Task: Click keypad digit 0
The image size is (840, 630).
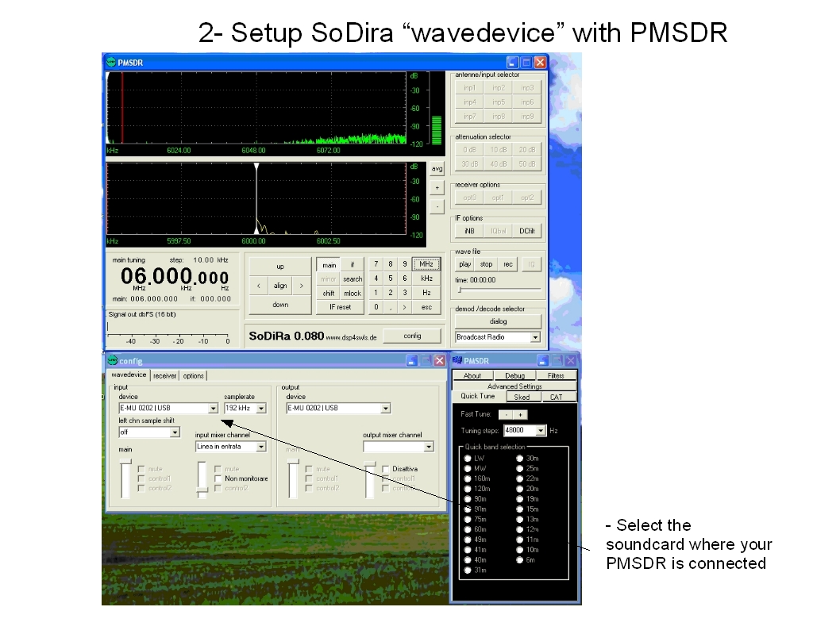Action: tap(376, 307)
